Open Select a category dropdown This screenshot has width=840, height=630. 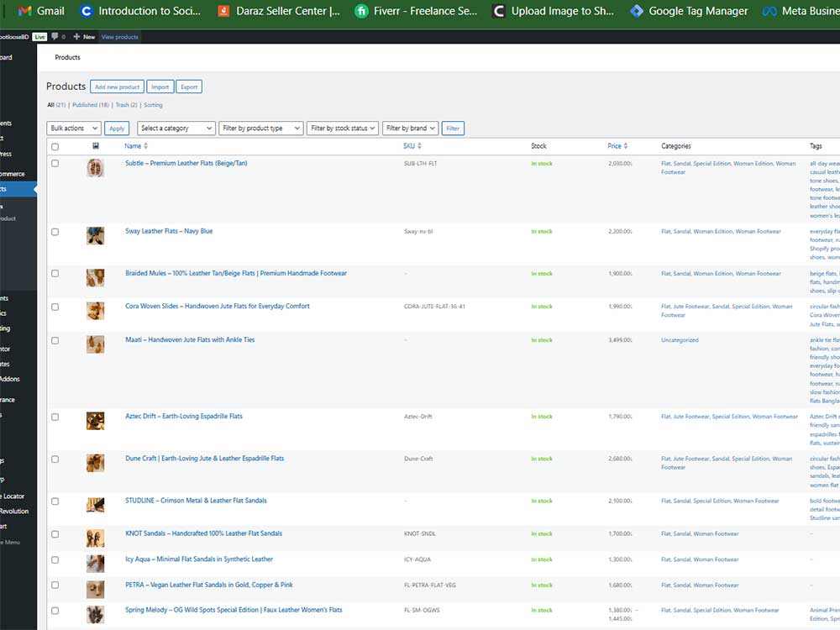point(176,128)
